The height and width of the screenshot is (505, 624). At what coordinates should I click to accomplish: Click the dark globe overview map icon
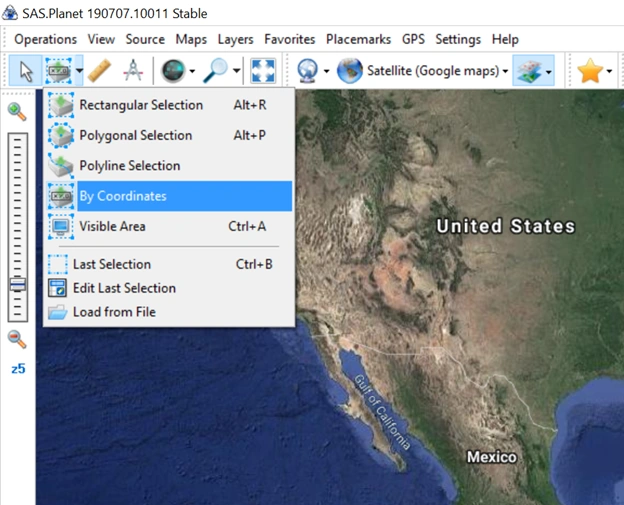pyautogui.click(x=173, y=71)
